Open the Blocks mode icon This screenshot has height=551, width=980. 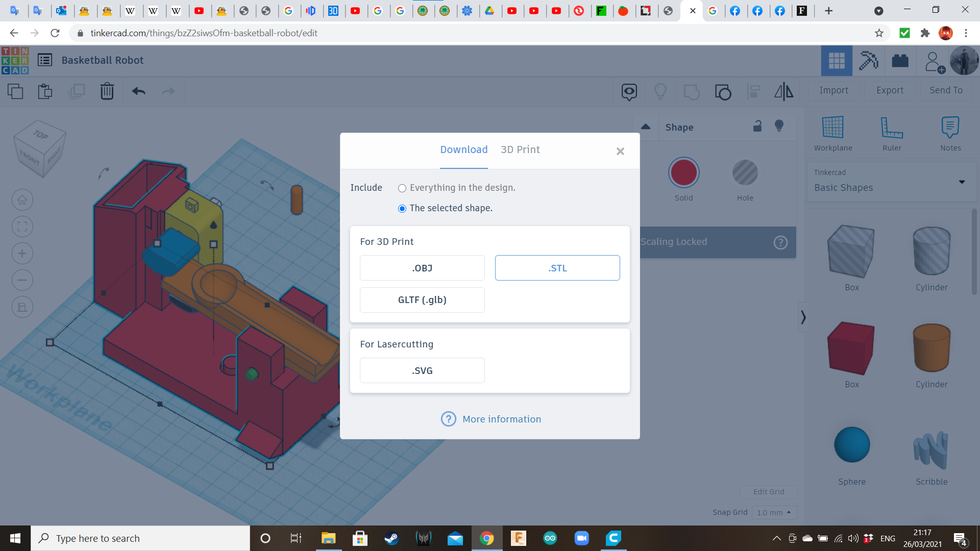point(868,61)
